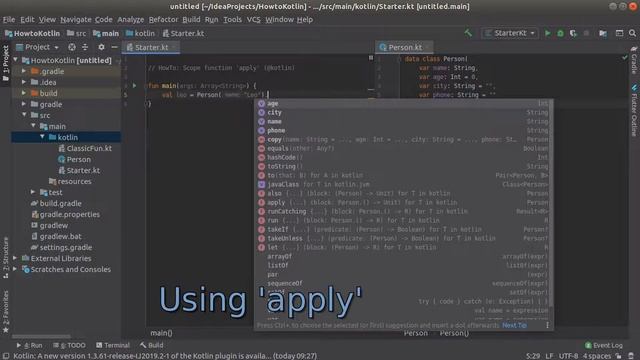Choose 'city' property in completion list
Screen dimensions: 640x360
403,113
